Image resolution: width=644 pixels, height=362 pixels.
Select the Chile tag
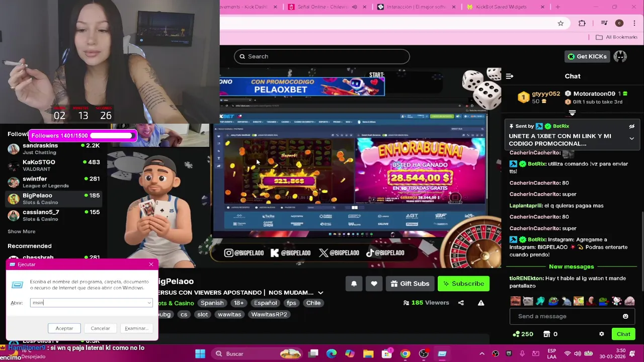point(313,303)
